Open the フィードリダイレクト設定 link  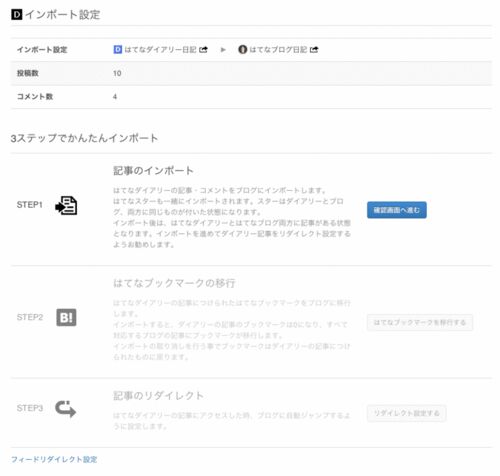coord(54,459)
